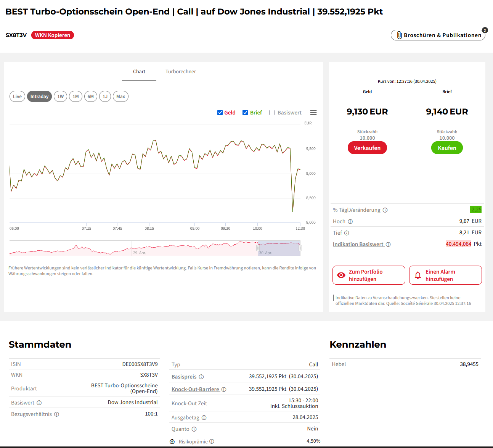
Task: Select the Live chart range
Action: 18,97
